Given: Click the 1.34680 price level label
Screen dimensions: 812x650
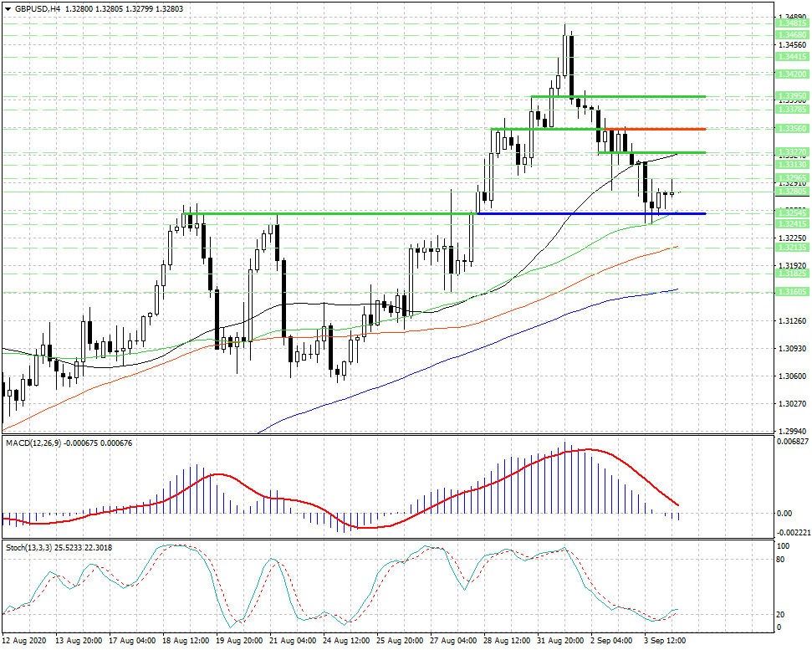Looking at the screenshot, I should coord(792,35).
